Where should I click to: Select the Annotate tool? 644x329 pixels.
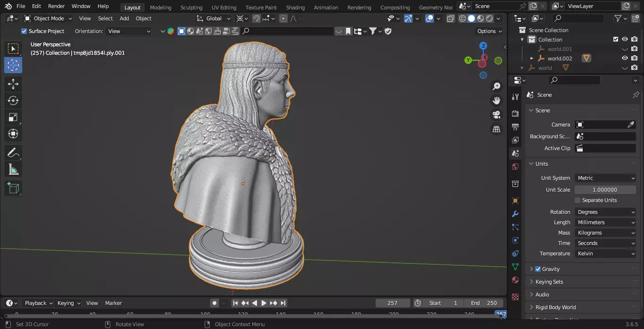click(13, 153)
